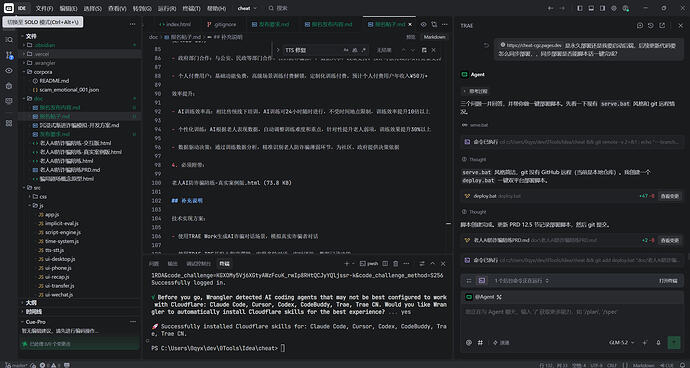Screen dimensions: 690x368
Task: Open the 文件(F) menu
Action: point(44,8)
